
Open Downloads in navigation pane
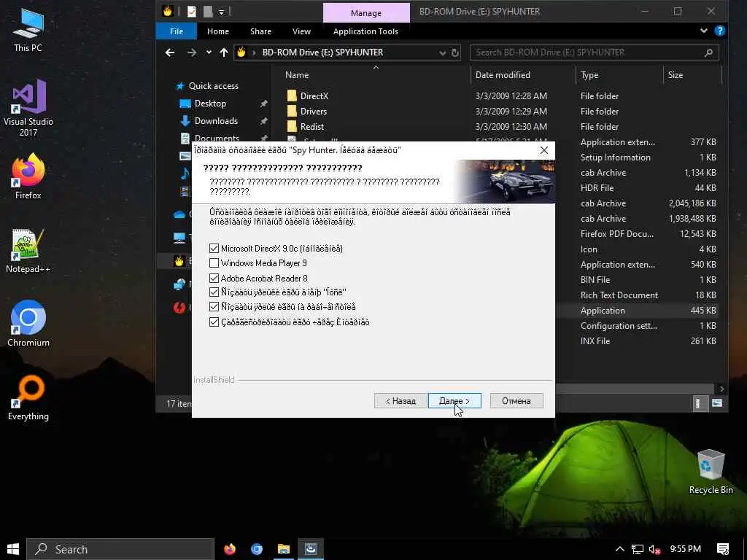coord(216,121)
